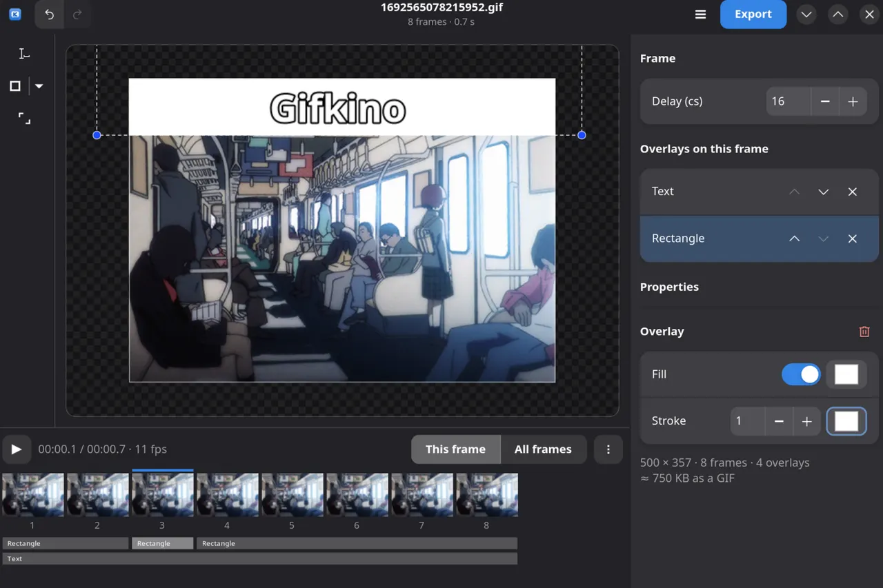Click the down chevron in the header
Viewport: 883px width, 588px height.
pos(806,14)
